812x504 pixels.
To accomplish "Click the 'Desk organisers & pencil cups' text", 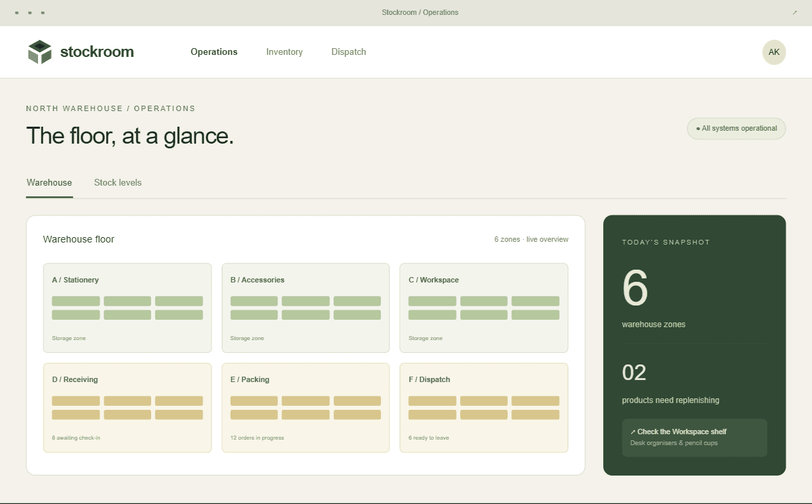I will tap(674, 443).
